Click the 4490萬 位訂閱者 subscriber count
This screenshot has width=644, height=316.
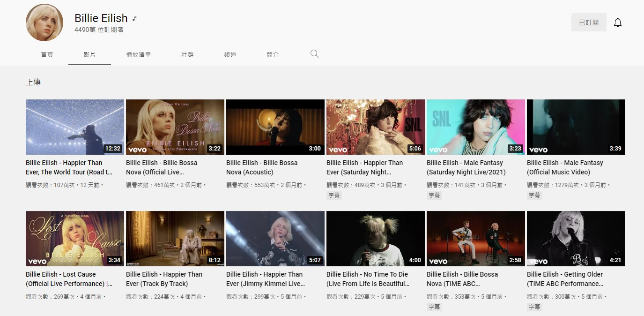coord(99,30)
